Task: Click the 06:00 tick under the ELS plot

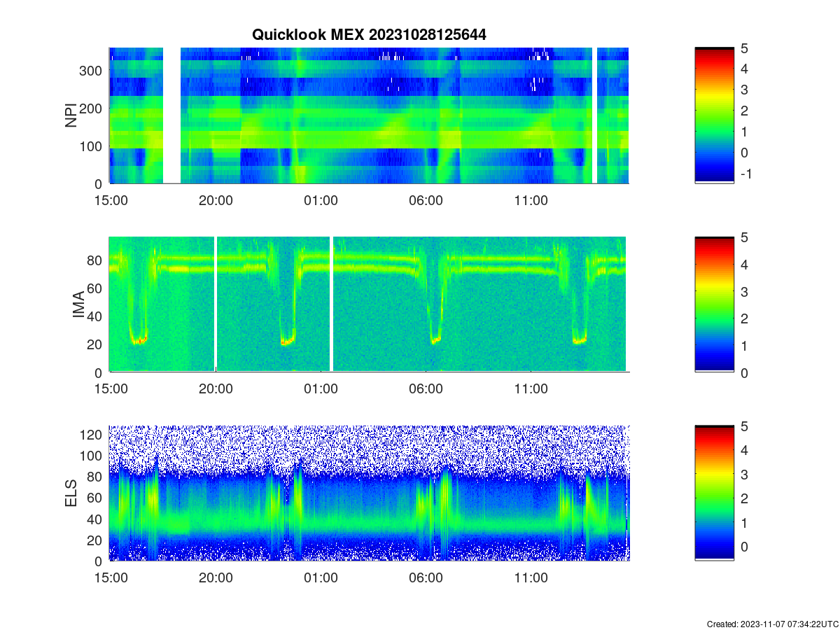Action: pyautogui.click(x=426, y=578)
